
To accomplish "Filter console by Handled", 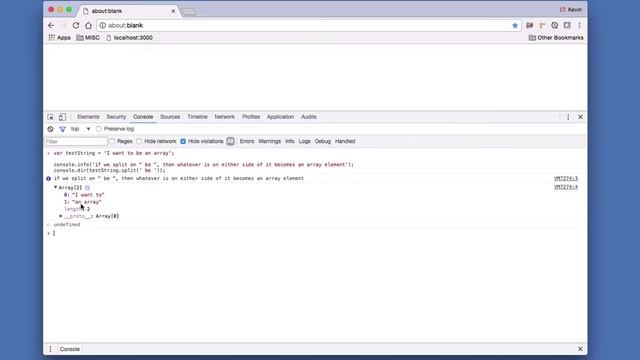I will click(345, 141).
